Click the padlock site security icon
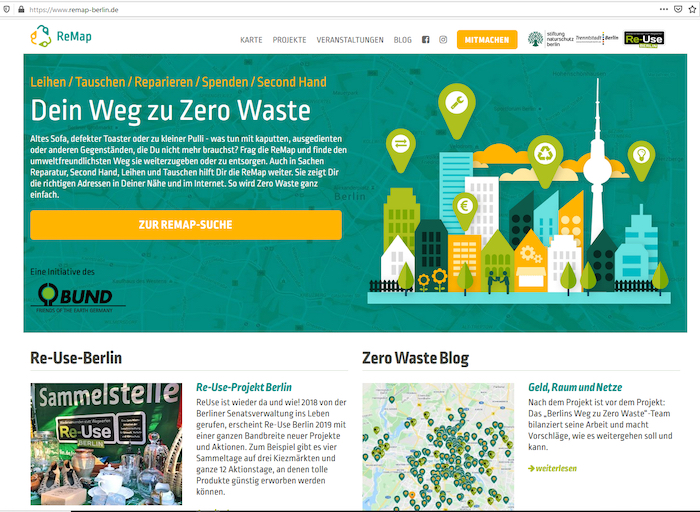The width and height of the screenshot is (700, 512). pos(21,9)
